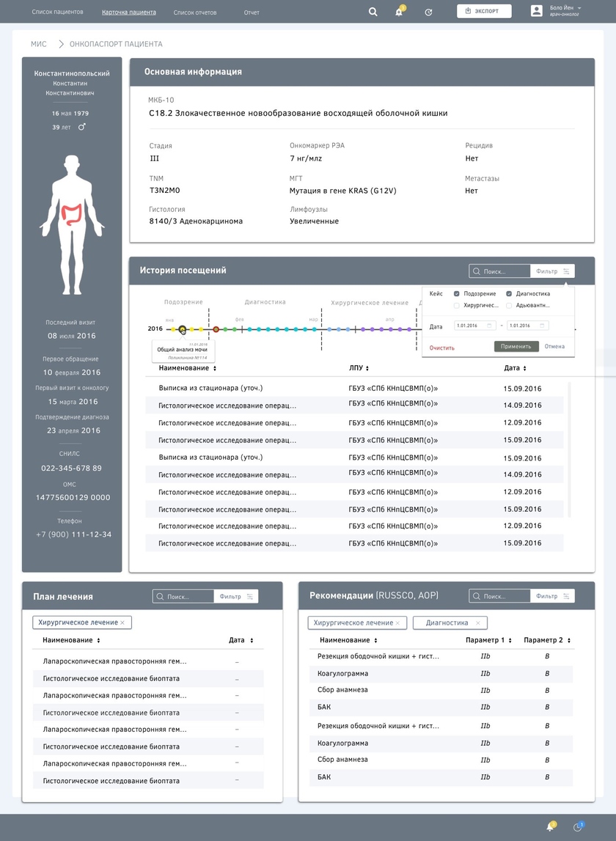Uncheck the Диагностика case checkbox

[x=509, y=293]
